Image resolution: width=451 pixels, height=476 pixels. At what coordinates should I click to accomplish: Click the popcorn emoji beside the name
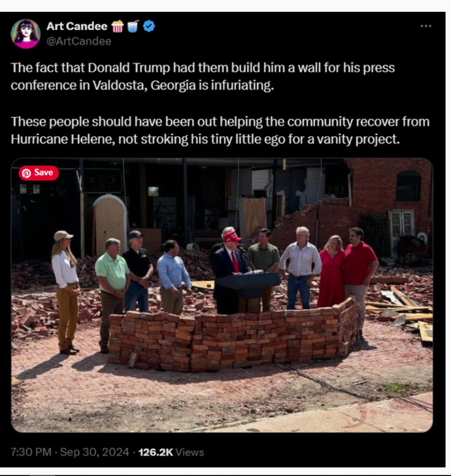click(117, 26)
